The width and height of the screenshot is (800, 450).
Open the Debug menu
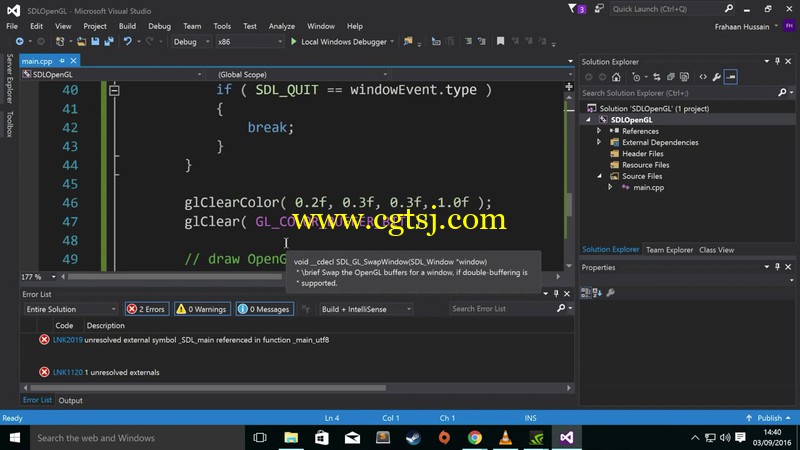(159, 26)
